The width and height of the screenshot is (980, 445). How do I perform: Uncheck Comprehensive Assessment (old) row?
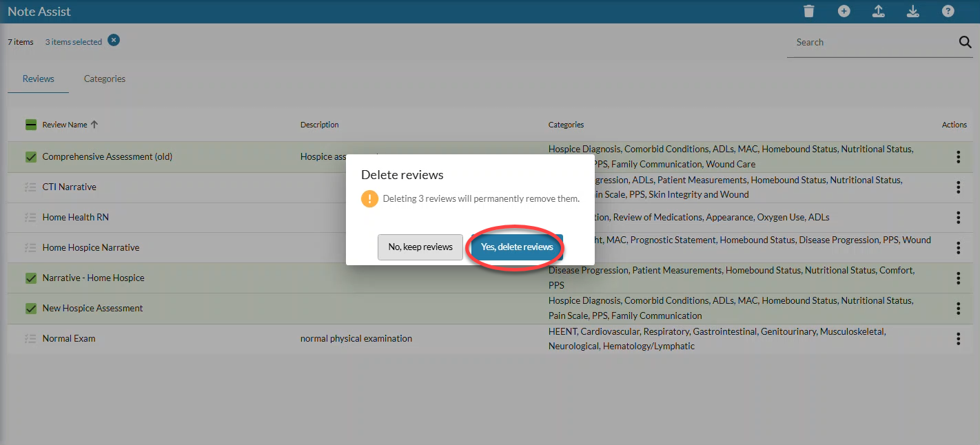pyautogui.click(x=31, y=156)
